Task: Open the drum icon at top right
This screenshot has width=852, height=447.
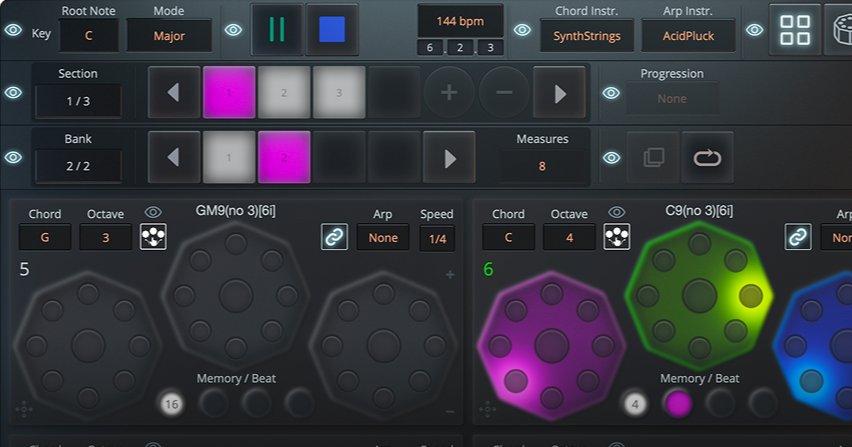Action: tap(841, 29)
